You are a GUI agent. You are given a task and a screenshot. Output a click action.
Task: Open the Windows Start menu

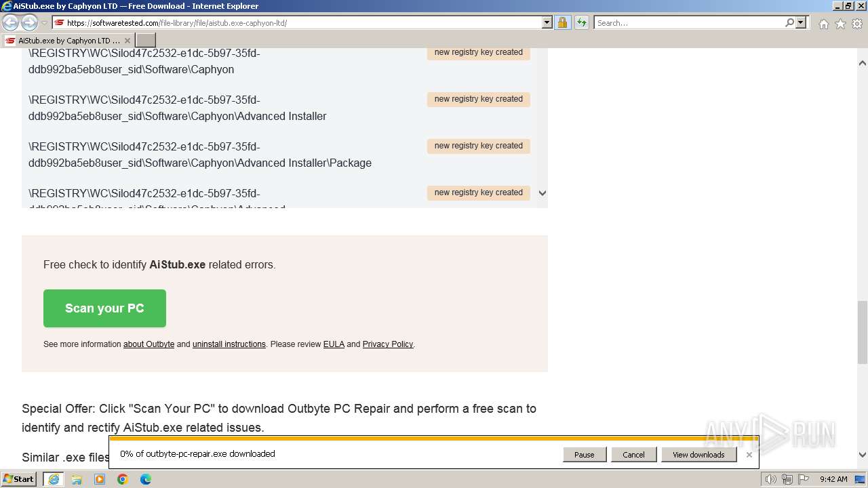19,479
